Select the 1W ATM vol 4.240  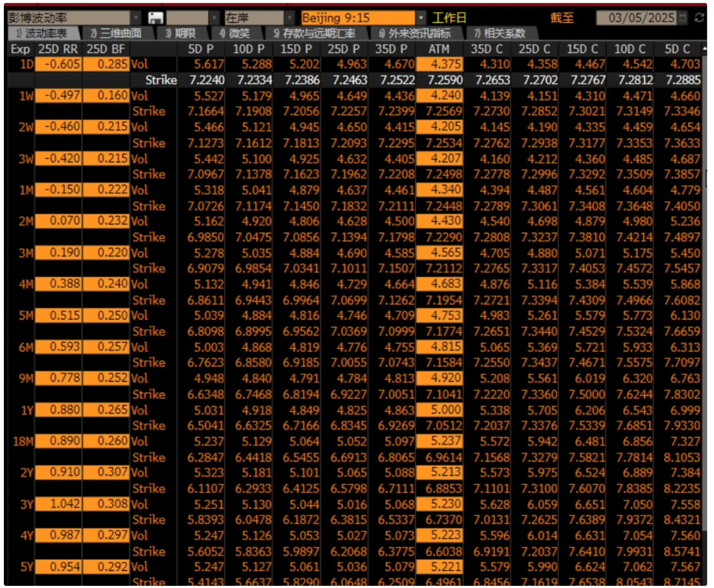439,95
